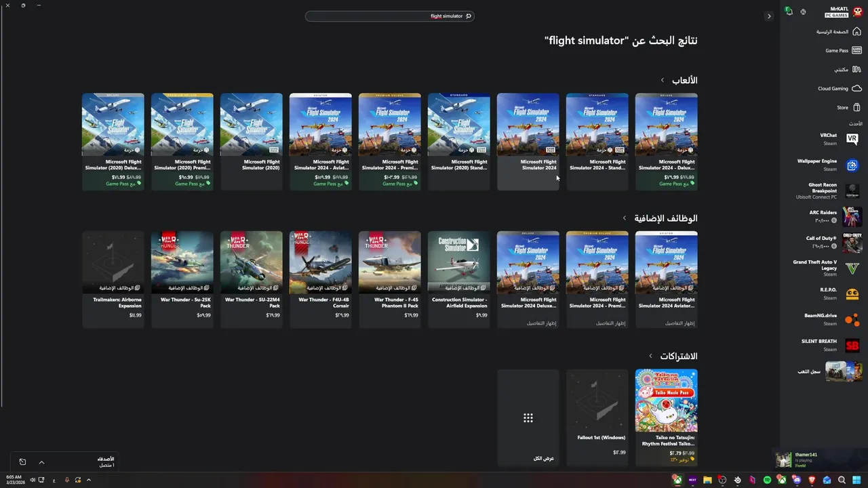The image size is (868, 488).
Task: Open Flight Simulator 2024 Premium bundle card
Action: point(390,142)
